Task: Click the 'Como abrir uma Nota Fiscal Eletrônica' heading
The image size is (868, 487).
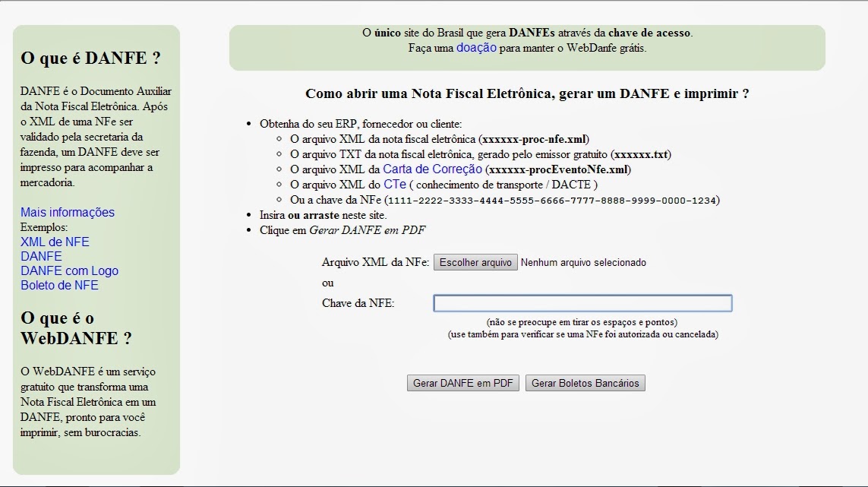Action: coord(527,93)
